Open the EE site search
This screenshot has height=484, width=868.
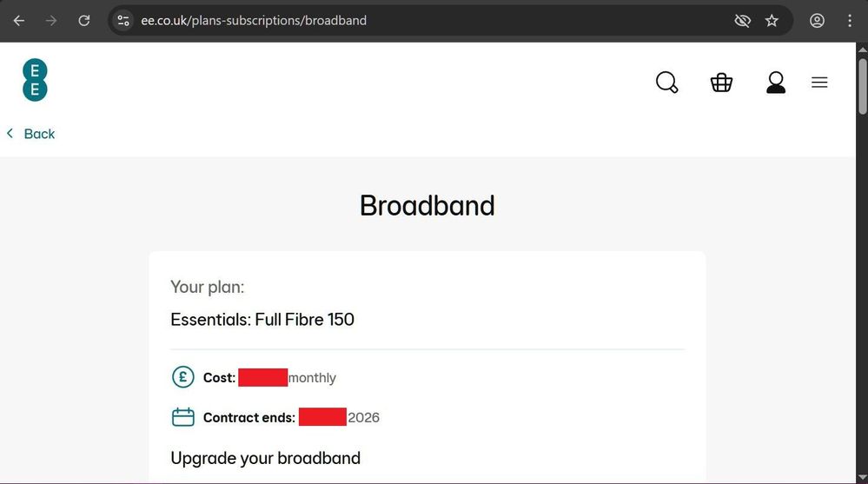[666, 83]
